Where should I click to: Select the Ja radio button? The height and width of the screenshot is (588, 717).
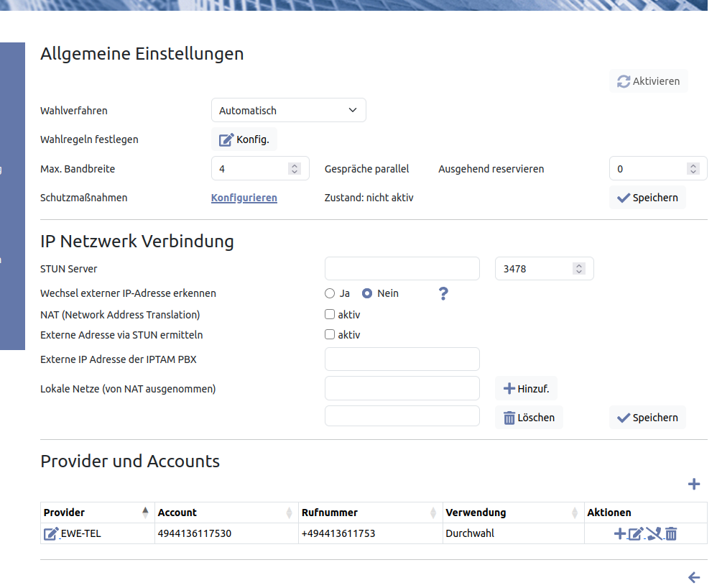click(330, 293)
